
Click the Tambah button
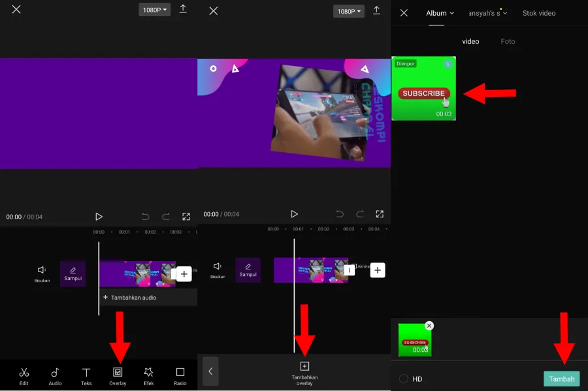point(561,379)
